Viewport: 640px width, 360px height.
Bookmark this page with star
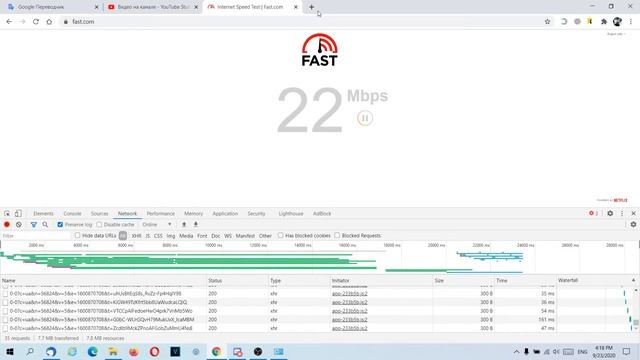coord(547,22)
